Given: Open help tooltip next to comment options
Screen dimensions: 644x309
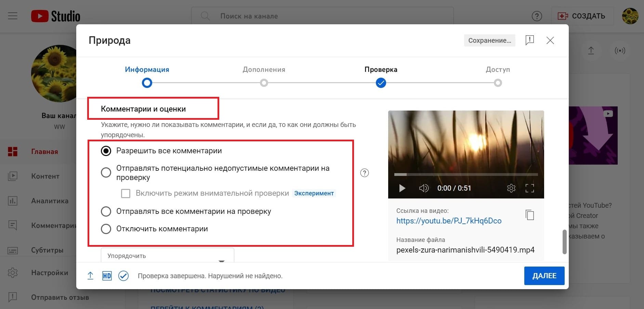Looking at the screenshot, I should [x=365, y=173].
